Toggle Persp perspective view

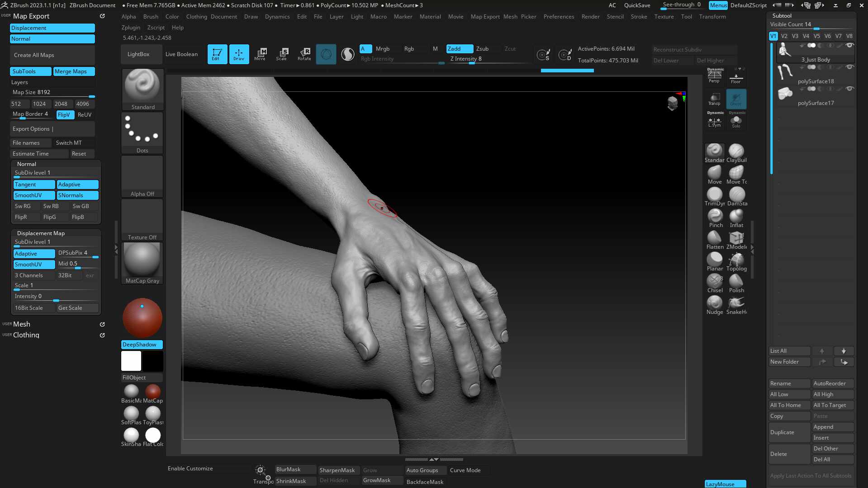click(x=715, y=76)
